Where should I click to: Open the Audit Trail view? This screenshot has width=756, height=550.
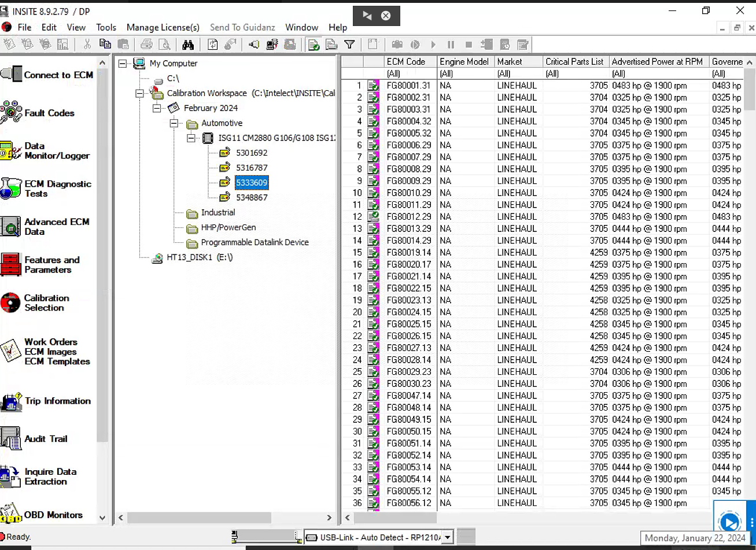[x=35, y=439]
